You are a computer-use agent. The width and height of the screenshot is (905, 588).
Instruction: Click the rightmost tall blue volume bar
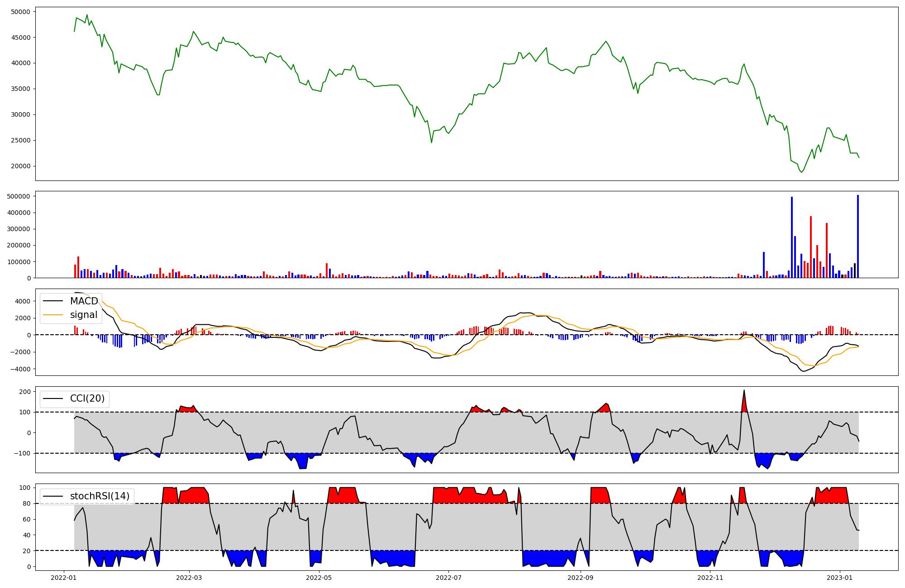(857, 236)
